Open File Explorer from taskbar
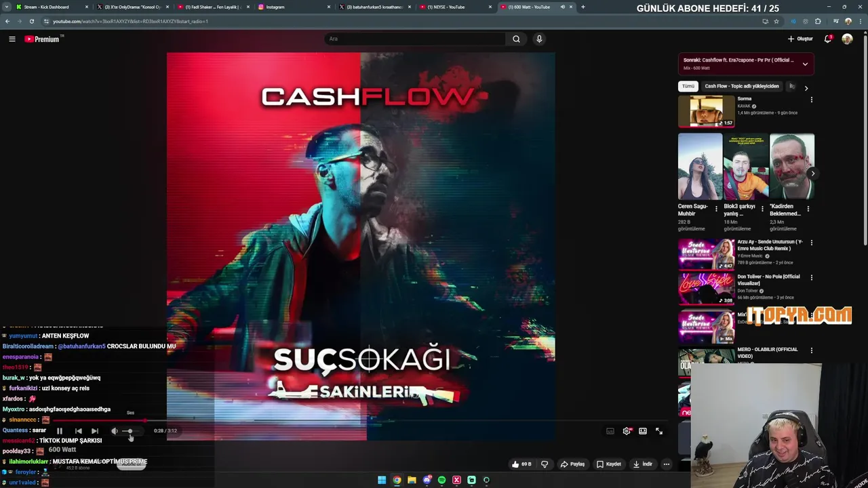Viewport: 868px width, 488px height. [x=412, y=480]
